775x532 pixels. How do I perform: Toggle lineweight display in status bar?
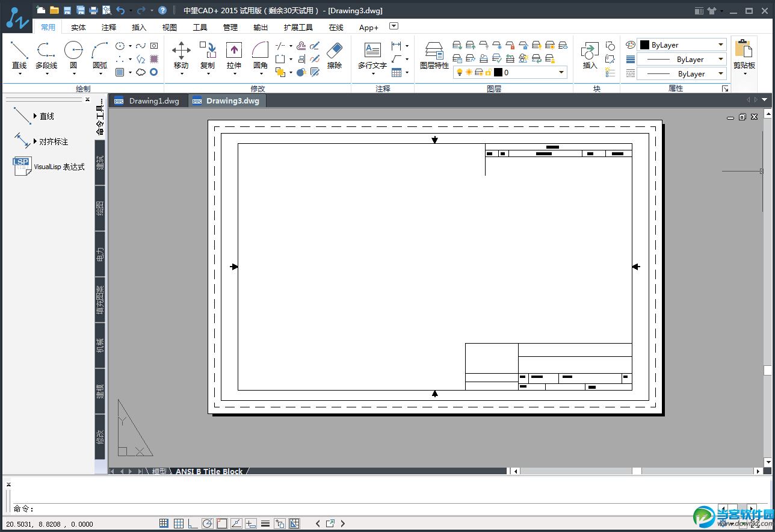tap(265, 524)
